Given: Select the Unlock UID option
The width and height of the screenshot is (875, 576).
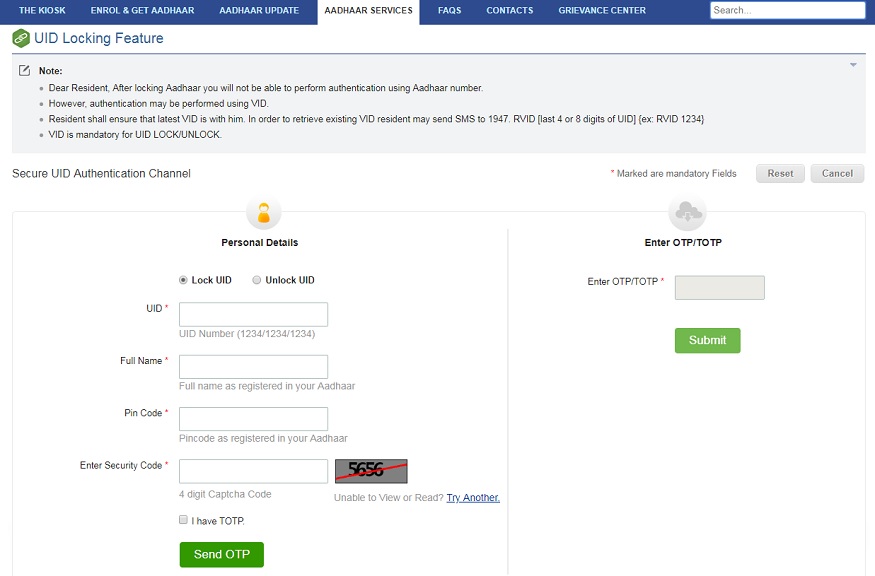Looking at the screenshot, I should [257, 280].
